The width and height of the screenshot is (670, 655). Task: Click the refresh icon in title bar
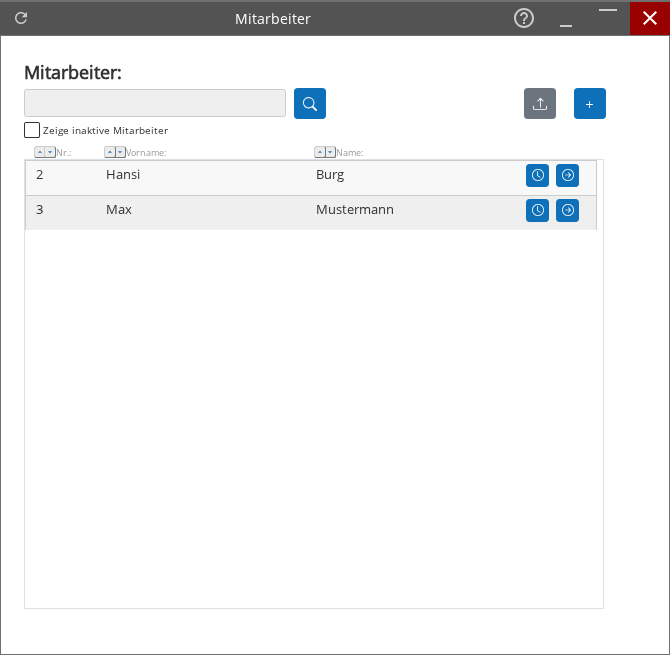(21, 18)
